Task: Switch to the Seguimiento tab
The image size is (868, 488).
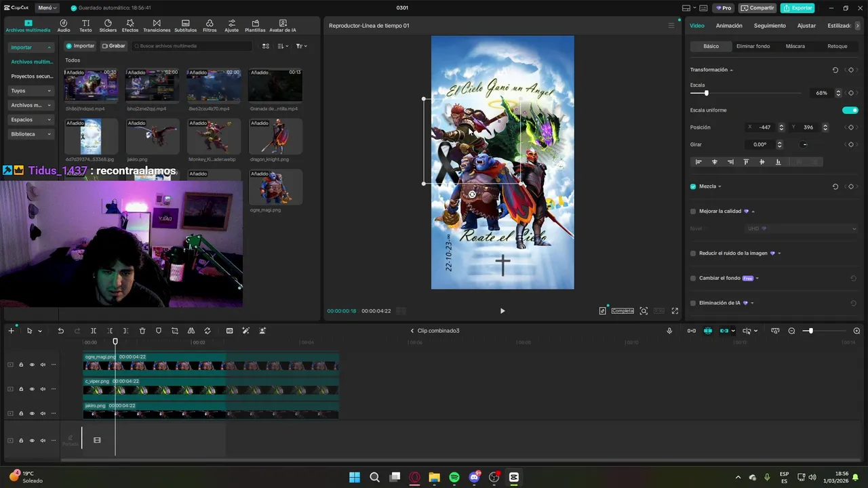Action: (x=770, y=26)
